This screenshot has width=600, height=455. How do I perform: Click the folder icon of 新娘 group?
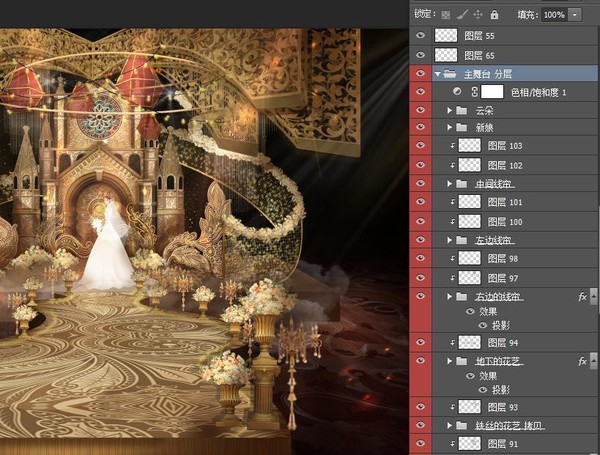point(462,127)
